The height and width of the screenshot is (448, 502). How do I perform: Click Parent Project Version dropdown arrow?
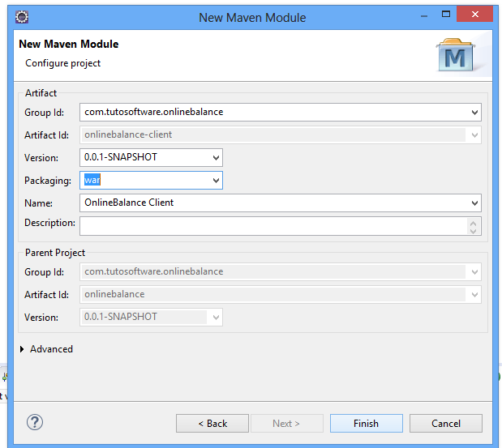coord(216,318)
